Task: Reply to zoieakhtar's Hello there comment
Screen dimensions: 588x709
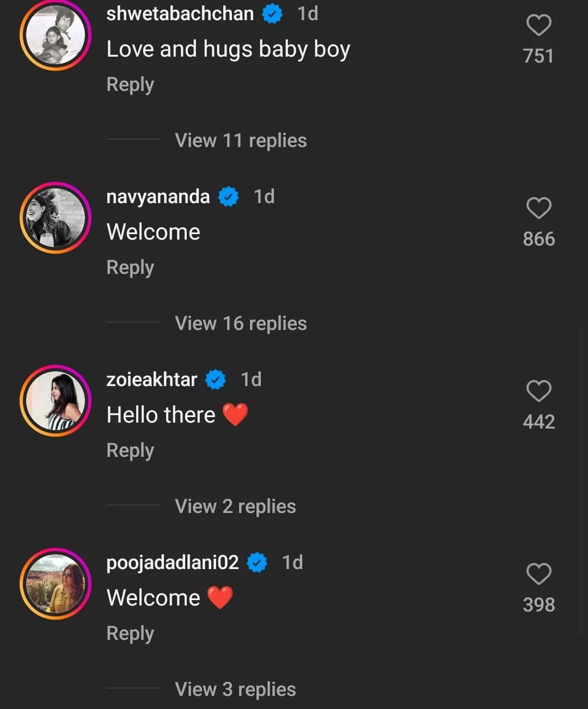Action: tap(130, 450)
